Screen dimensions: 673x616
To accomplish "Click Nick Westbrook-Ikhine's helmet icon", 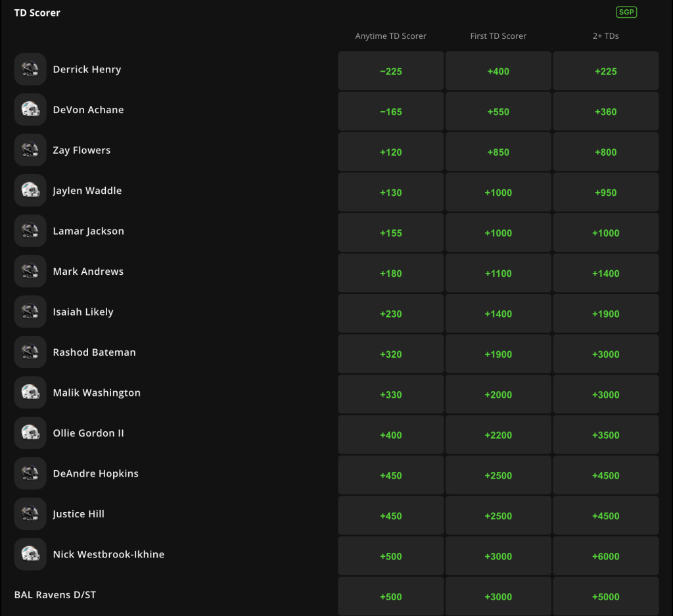I will pos(30,555).
